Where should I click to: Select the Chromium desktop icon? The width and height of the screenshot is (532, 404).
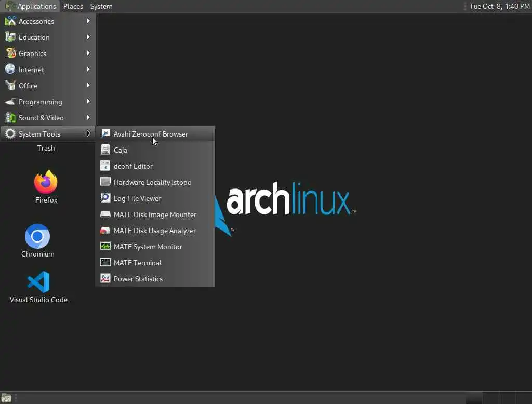(x=37, y=236)
